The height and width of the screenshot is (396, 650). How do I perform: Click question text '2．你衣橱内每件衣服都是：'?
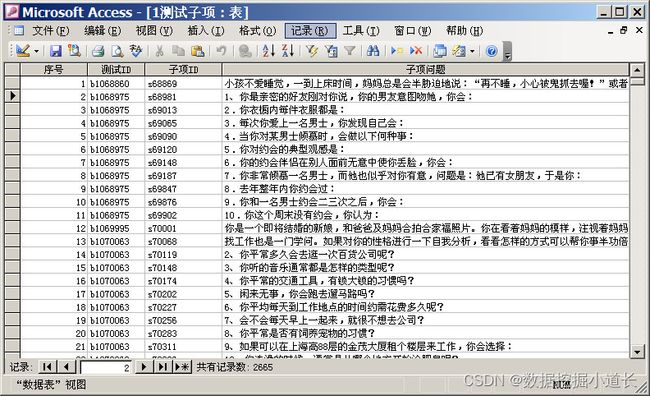285,110
